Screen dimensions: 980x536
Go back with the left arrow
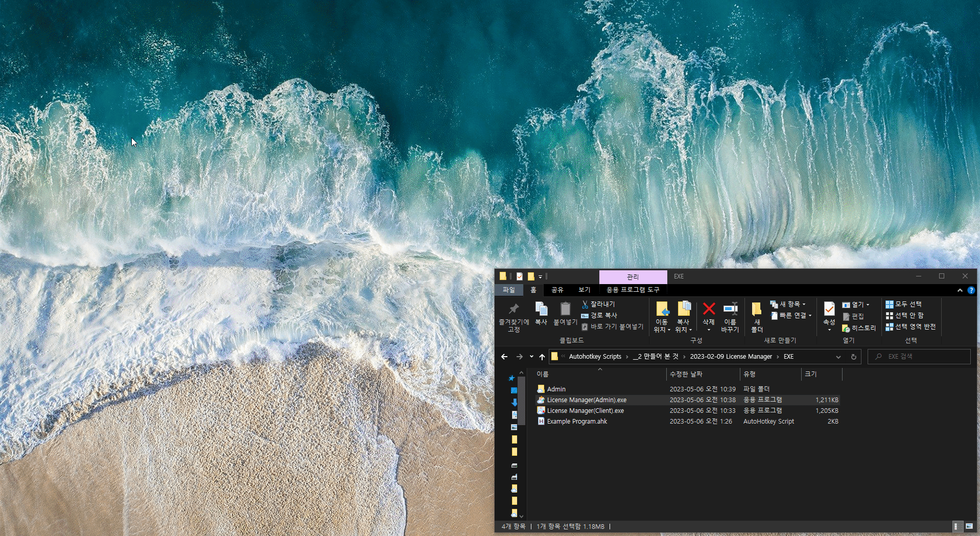coord(504,357)
